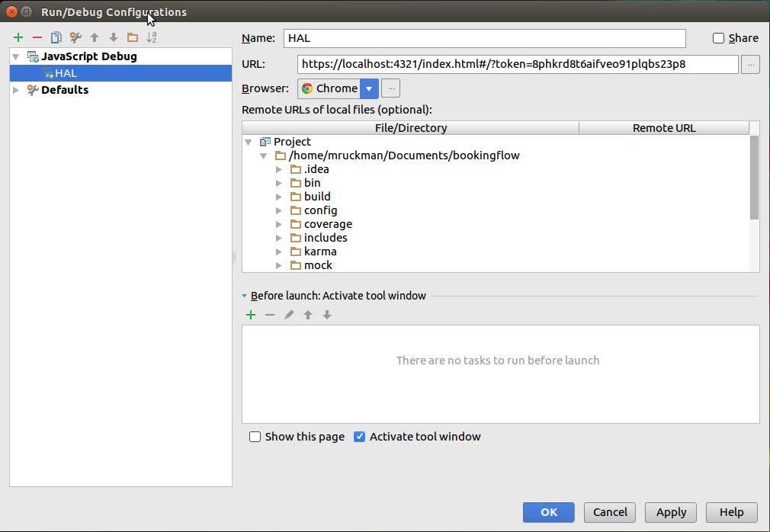Click the create new folder toolbar icon
The width and height of the screenshot is (770, 532).
click(x=133, y=37)
